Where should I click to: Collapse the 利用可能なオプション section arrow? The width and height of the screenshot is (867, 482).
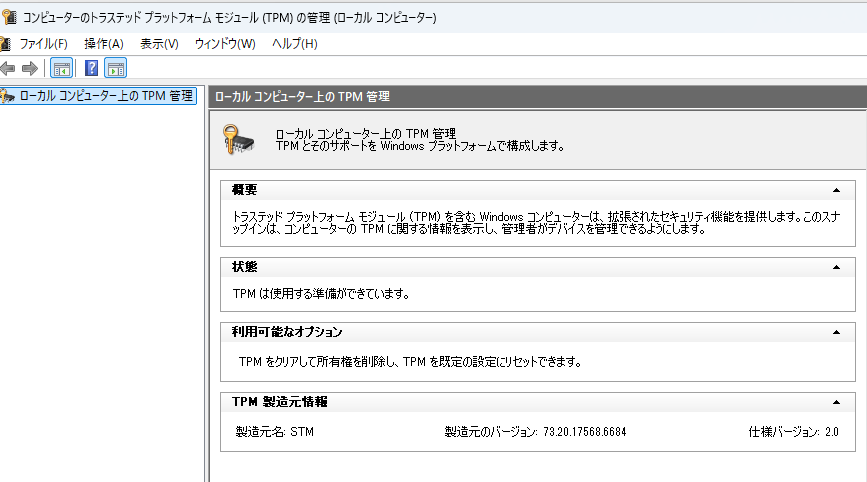[x=836, y=332]
